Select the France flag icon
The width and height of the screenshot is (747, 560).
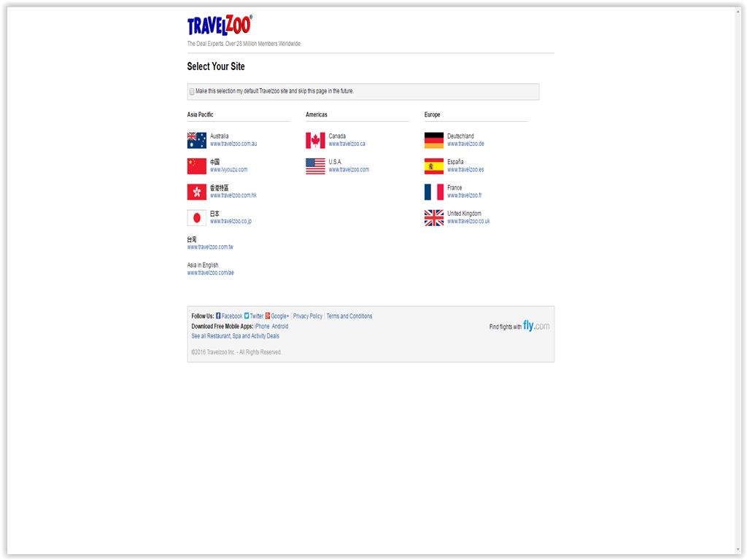pyautogui.click(x=434, y=192)
